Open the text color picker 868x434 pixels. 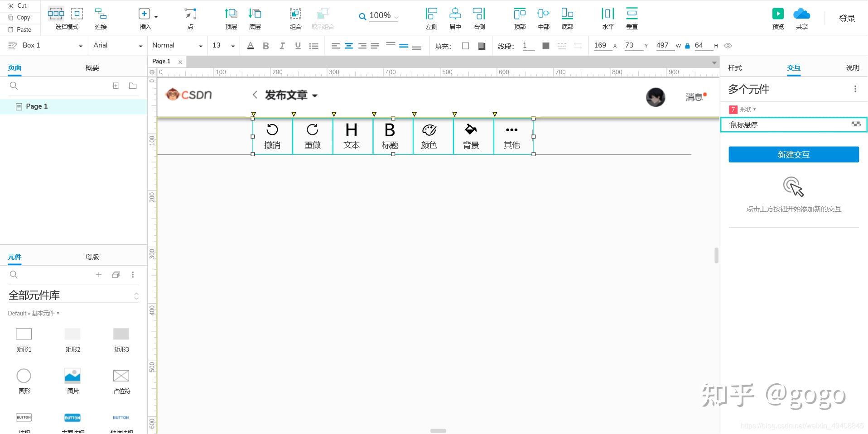click(251, 46)
